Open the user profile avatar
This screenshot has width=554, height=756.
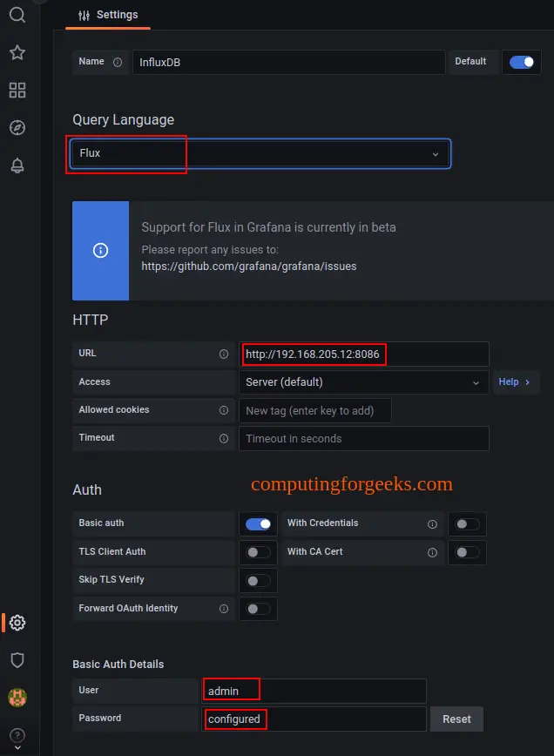point(17,697)
